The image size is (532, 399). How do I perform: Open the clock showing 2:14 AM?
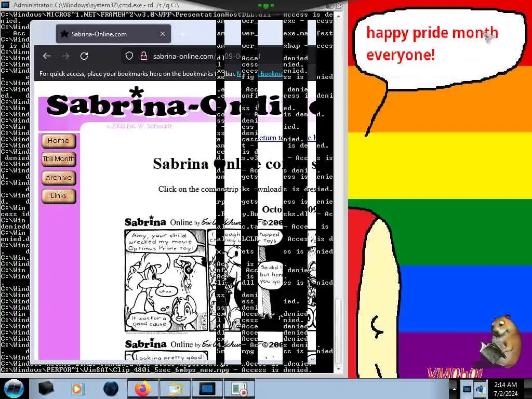click(506, 389)
